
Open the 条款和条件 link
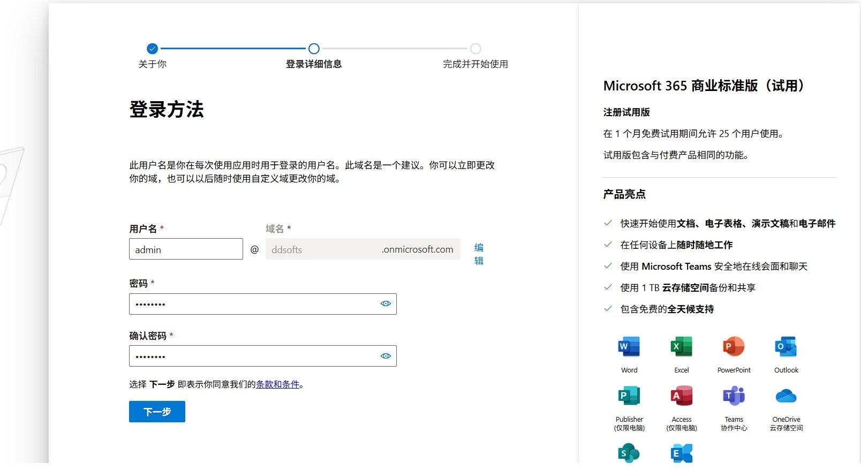pos(277,384)
